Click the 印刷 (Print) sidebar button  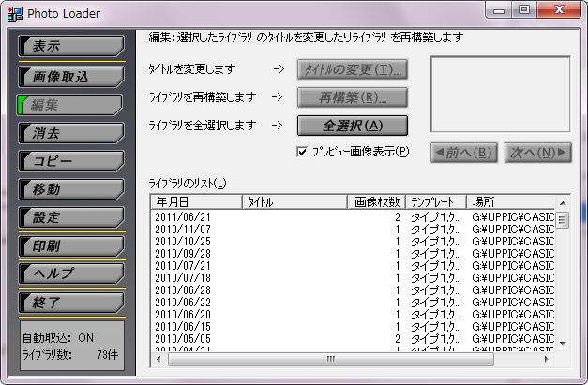tap(71, 246)
